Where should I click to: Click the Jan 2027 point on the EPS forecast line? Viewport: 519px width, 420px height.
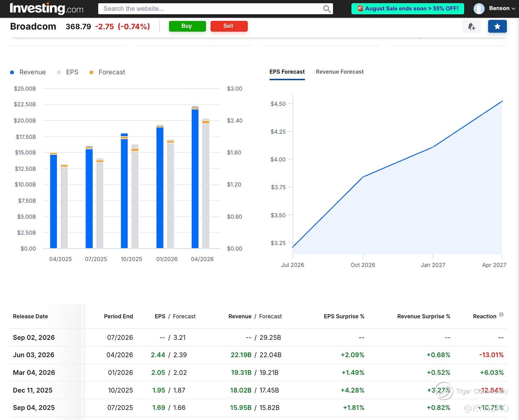pyautogui.click(x=433, y=147)
